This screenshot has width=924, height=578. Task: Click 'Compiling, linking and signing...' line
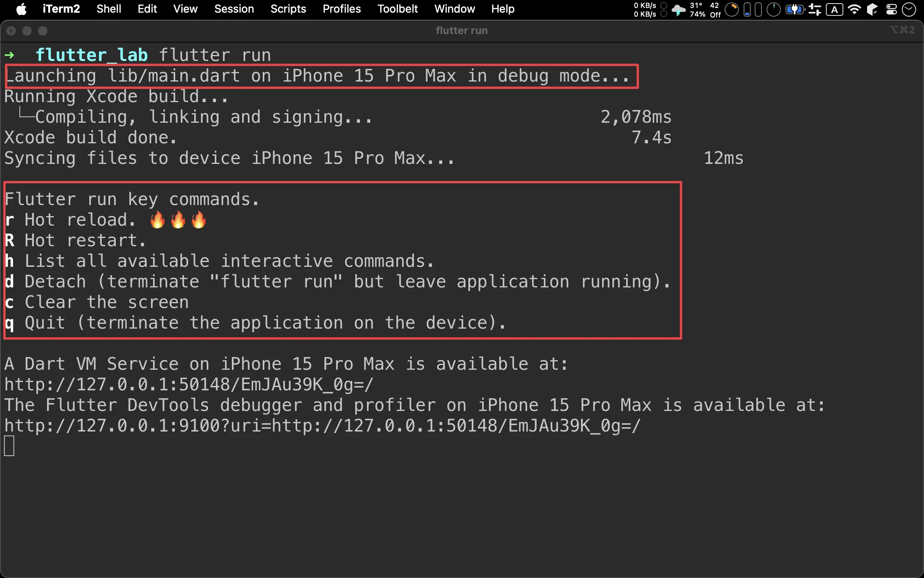204,117
